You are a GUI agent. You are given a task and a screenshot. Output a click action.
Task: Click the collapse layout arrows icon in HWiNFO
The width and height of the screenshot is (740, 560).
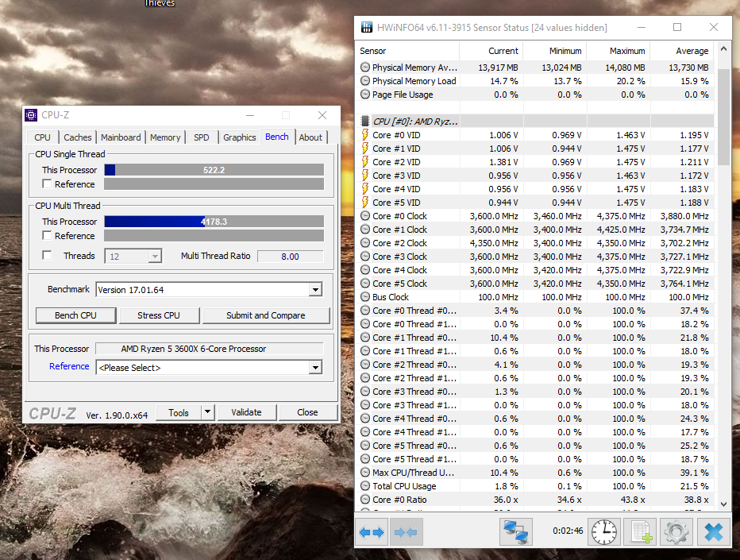[x=406, y=532]
